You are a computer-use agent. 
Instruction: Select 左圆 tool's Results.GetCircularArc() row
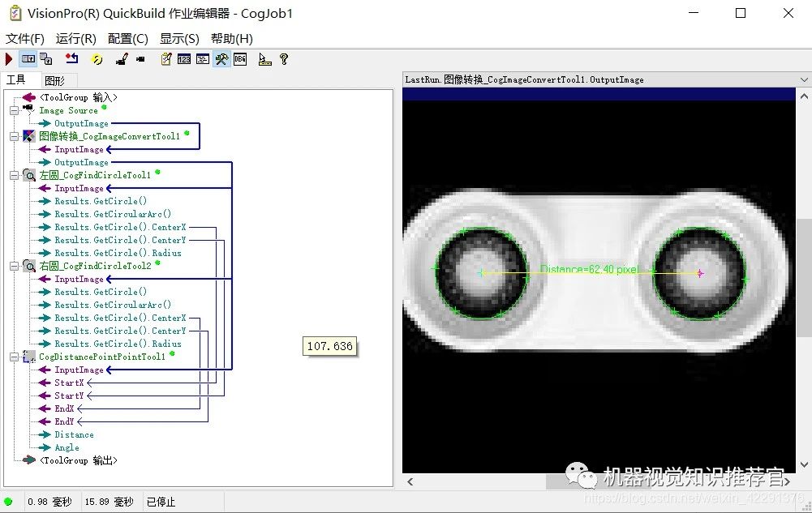(x=113, y=214)
